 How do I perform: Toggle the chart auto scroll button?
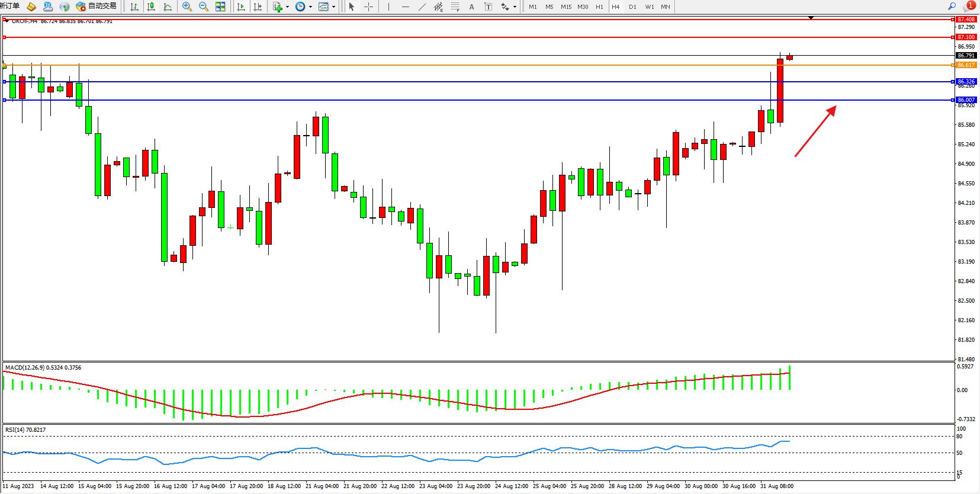tap(241, 7)
